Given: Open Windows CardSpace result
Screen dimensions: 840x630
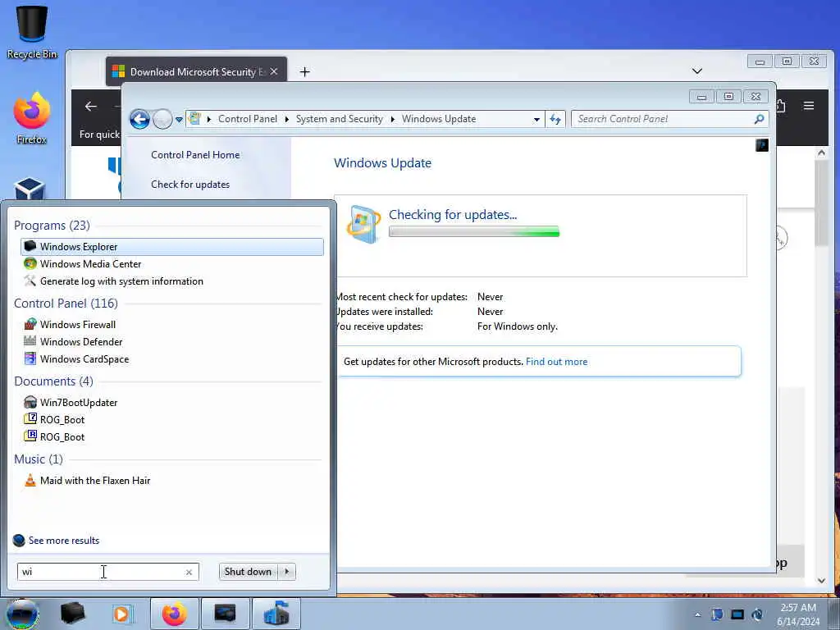Looking at the screenshot, I should click(172, 359).
